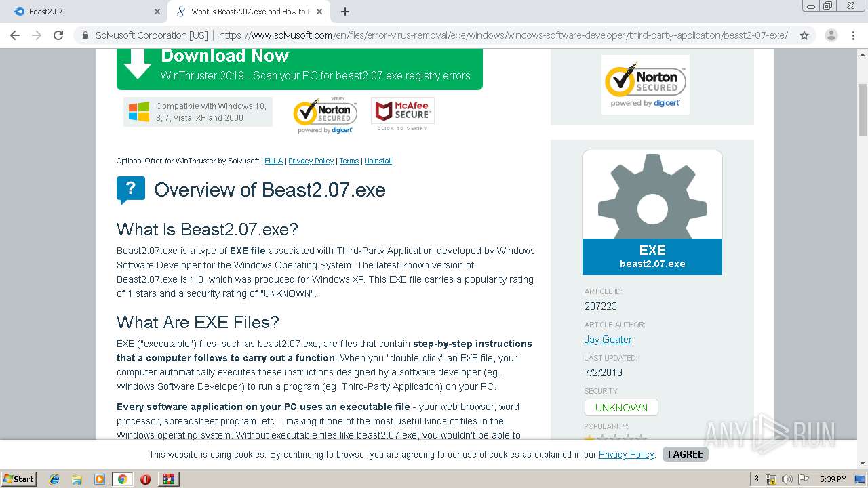Open Chrome three-dot menu
This screenshot has width=868, height=488.
click(853, 35)
